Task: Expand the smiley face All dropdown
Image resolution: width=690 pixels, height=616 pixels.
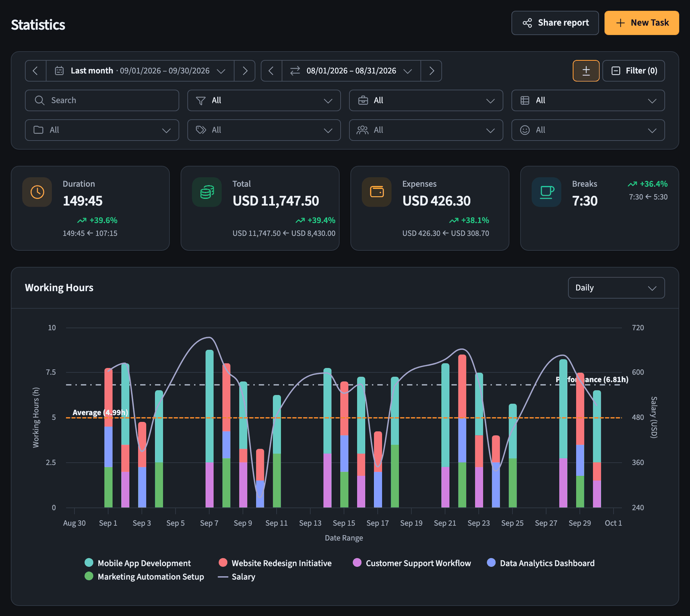Action: [588, 130]
